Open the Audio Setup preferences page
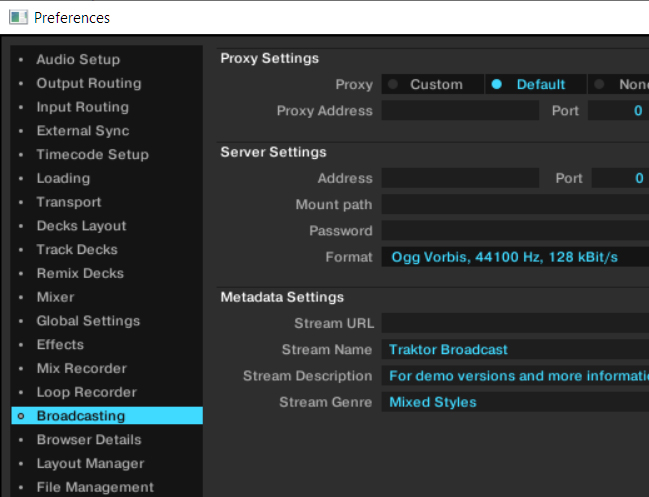Screen dimensions: 649x497 [78, 60]
